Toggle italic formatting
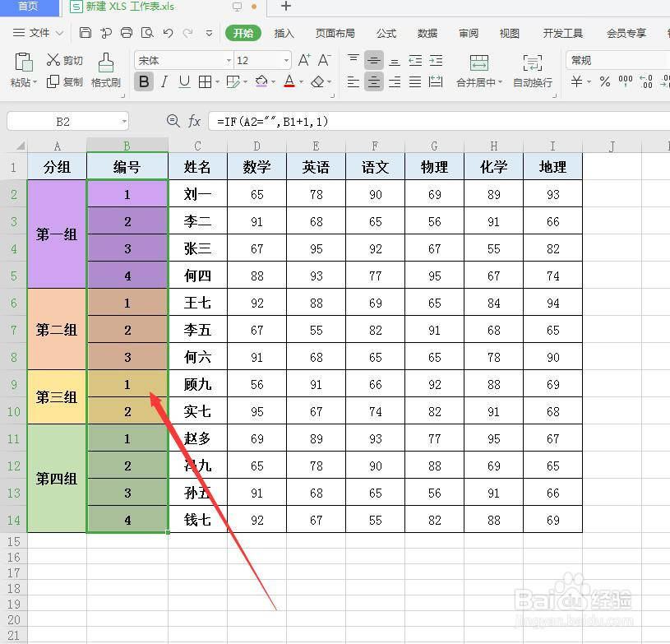Screen dimensions: 670x644 tap(163, 82)
